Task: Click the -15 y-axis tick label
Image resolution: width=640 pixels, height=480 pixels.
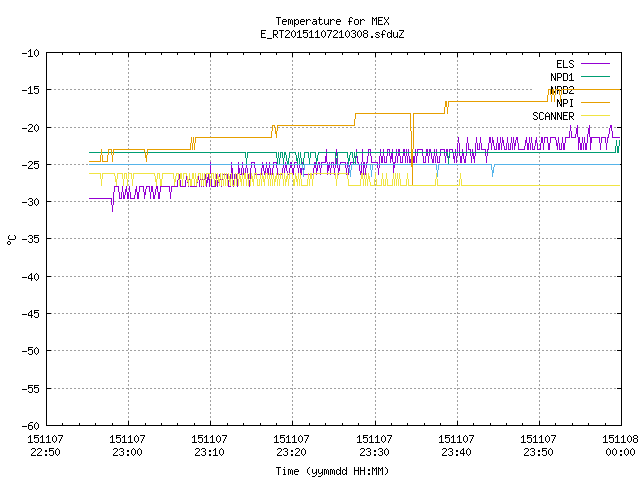Action: coord(31,90)
